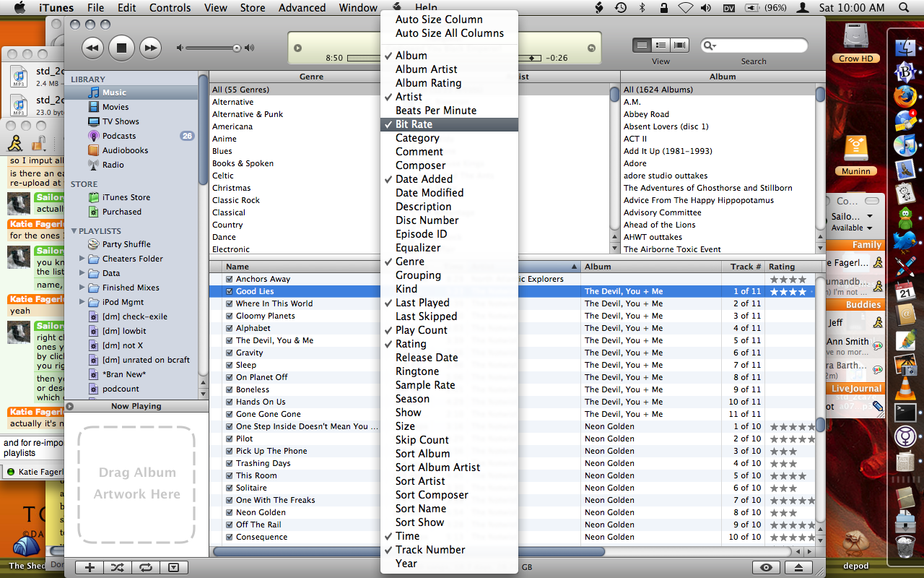
Task: Open Podcasts library
Action: click(119, 136)
